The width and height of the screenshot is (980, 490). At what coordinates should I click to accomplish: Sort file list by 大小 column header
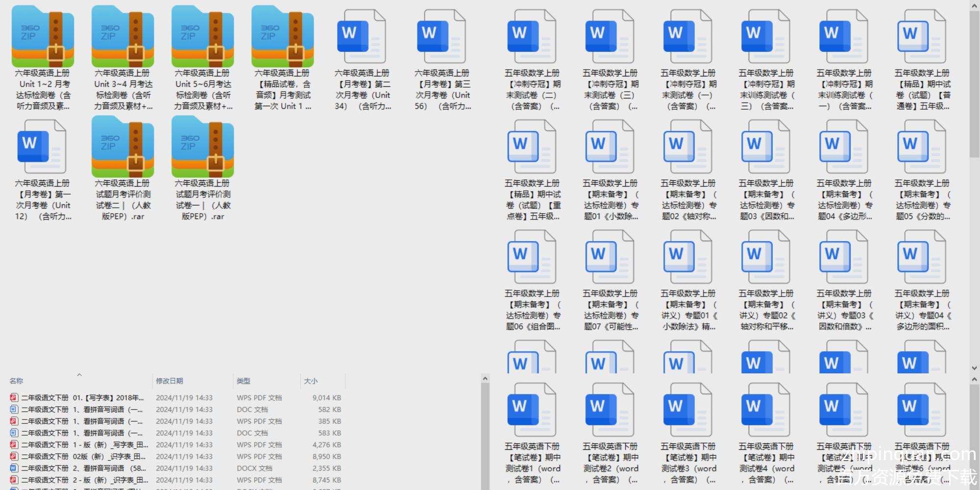pos(311,381)
